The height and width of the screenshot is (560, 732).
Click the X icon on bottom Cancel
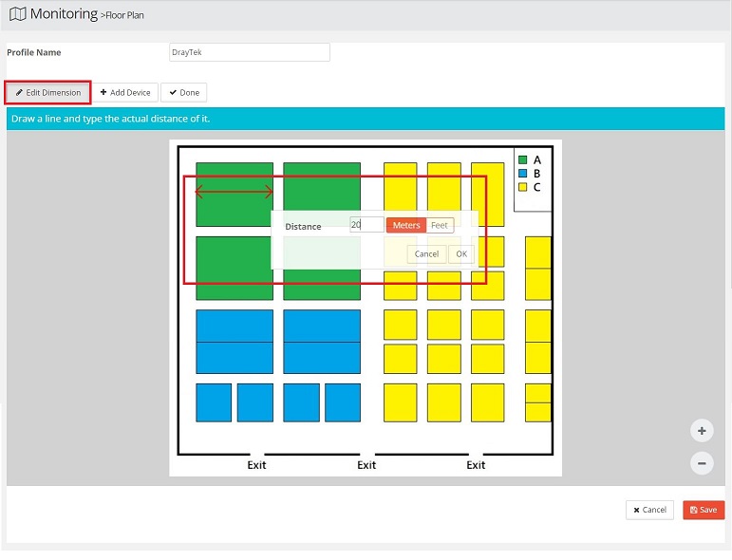click(x=636, y=510)
